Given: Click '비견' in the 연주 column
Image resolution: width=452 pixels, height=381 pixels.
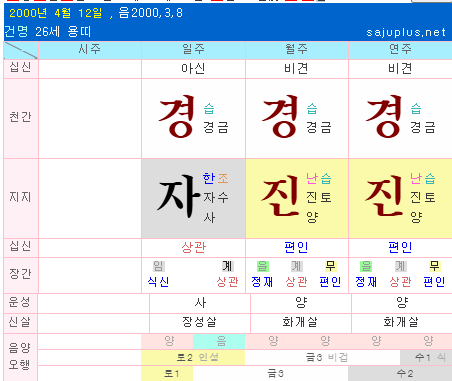Looking at the screenshot, I should click(400, 69).
